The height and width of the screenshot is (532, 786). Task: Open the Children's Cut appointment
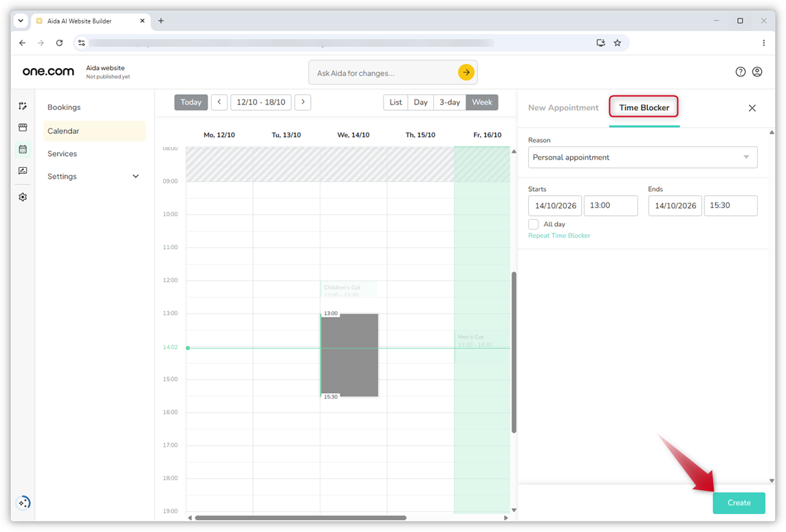tap(349, 289)
